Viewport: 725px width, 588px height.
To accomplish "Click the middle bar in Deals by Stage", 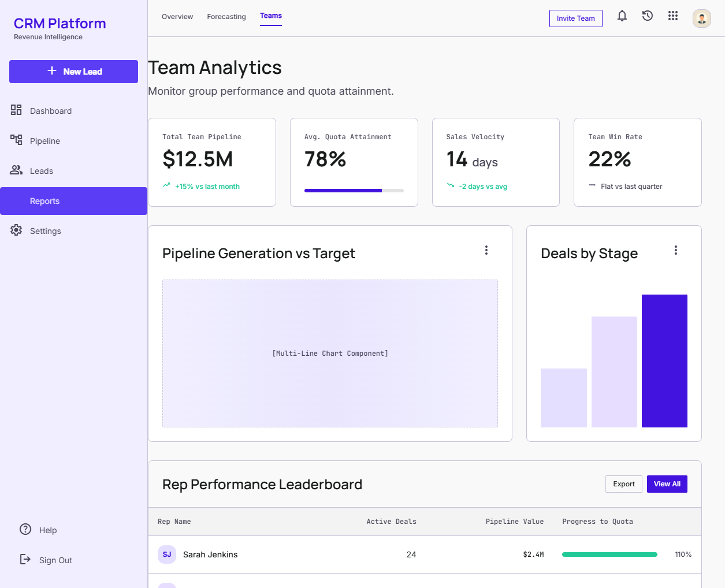I will tap(614, 372).
